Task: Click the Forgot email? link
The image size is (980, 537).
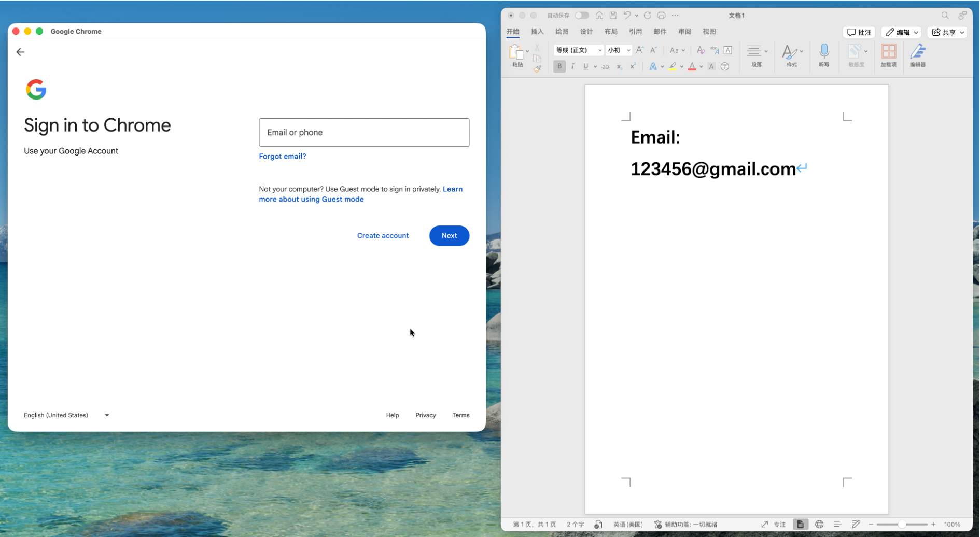Action: (282, 156)
